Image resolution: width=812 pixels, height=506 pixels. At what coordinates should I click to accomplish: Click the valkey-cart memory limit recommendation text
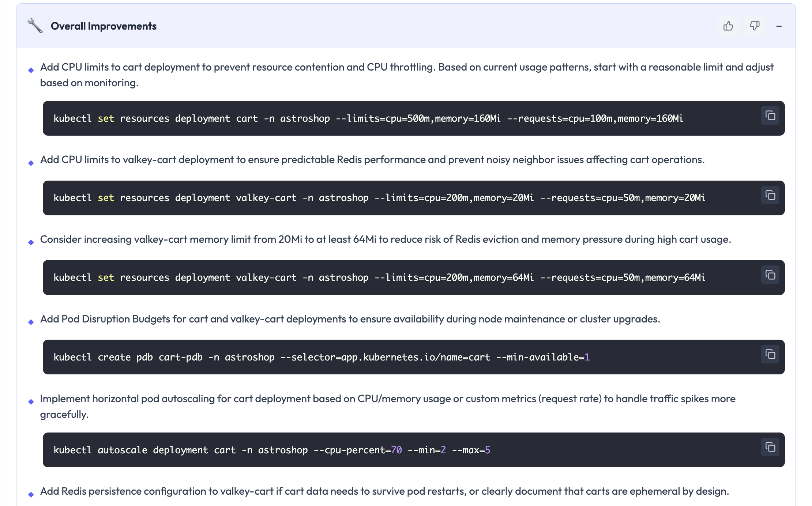[x=385, y=239]
